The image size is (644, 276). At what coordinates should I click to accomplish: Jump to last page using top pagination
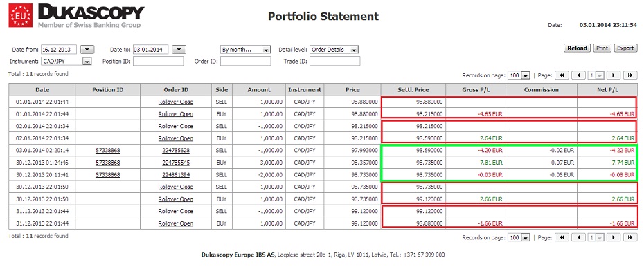[630, 75]
